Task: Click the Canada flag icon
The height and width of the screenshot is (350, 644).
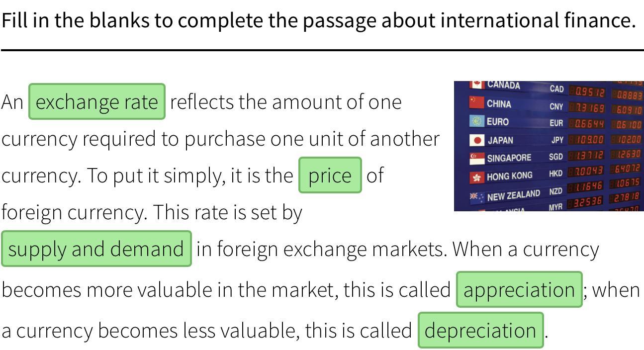Action: point(477,85)
